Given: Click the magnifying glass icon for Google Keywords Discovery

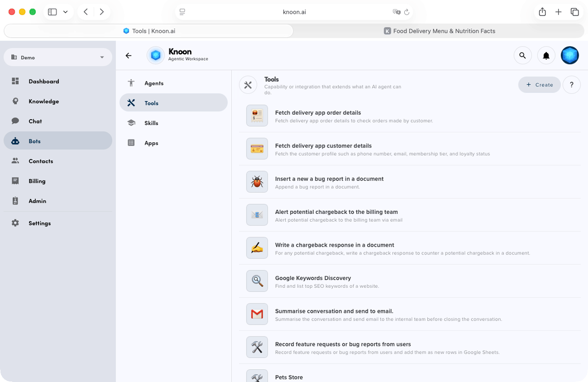Looking at the screenshot, I should (257, 281).
